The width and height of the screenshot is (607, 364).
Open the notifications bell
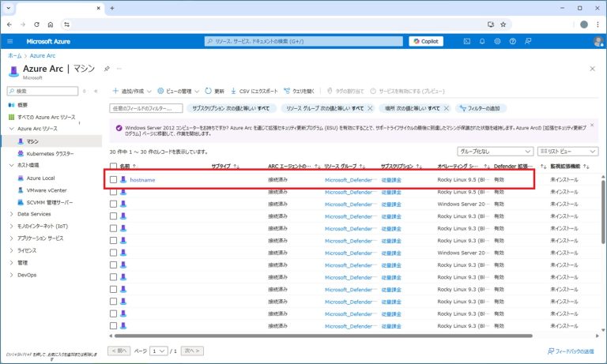click(482, 41)
